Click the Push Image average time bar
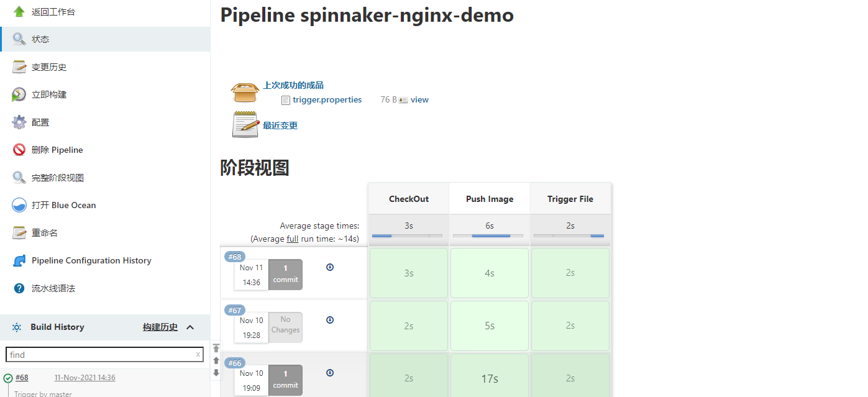The height and width of the screenshot is (397, 868). [488, 236]
